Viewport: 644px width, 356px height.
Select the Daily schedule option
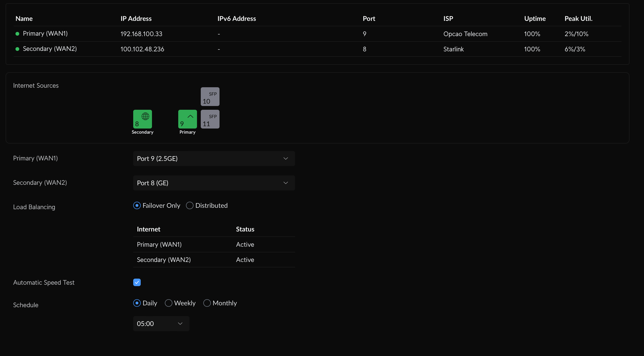pos(137,303)
